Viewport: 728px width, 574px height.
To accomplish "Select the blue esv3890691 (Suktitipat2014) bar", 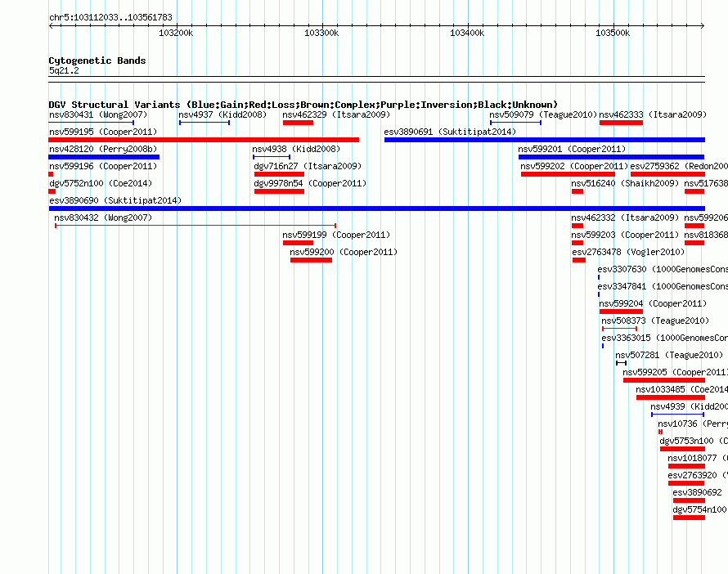I will pyautogui.click(x=545, y=140).
